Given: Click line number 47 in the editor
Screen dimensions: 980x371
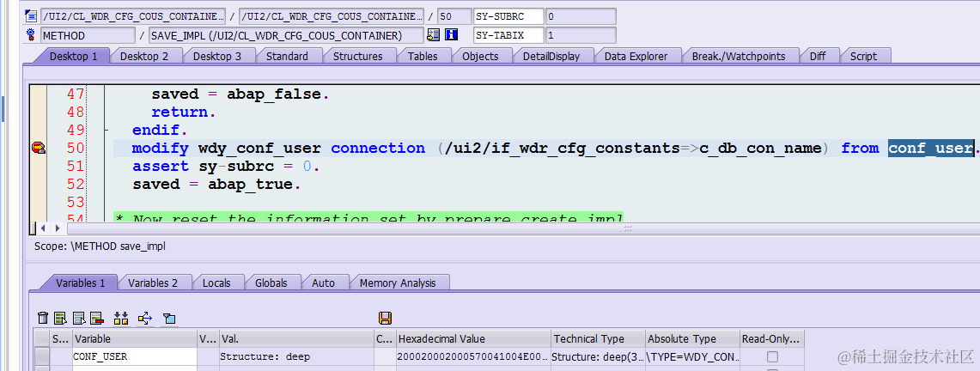Looking at the screenshot, I should click(75, 94).
